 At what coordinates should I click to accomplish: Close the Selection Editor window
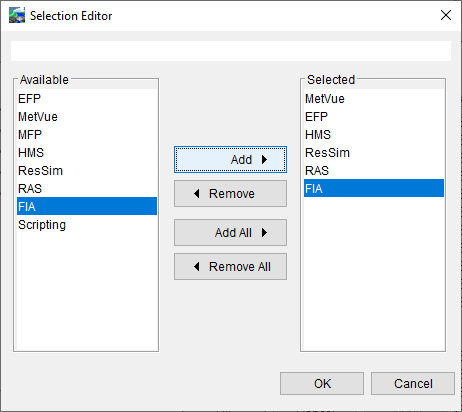coord(446,15)
